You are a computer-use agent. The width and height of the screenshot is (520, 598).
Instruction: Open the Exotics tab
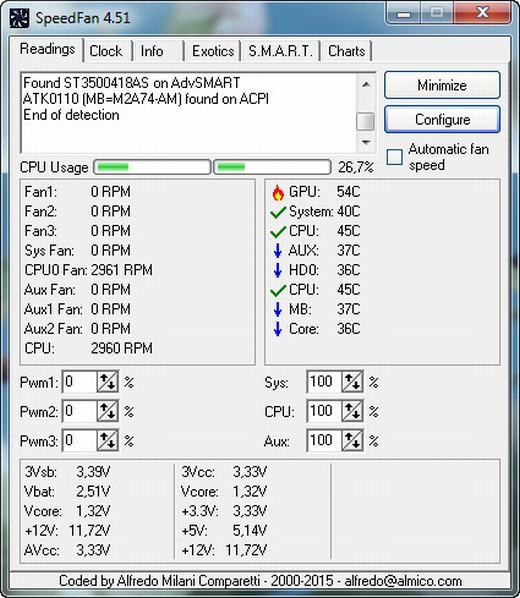pyautogui.click(x=213, y=51)
